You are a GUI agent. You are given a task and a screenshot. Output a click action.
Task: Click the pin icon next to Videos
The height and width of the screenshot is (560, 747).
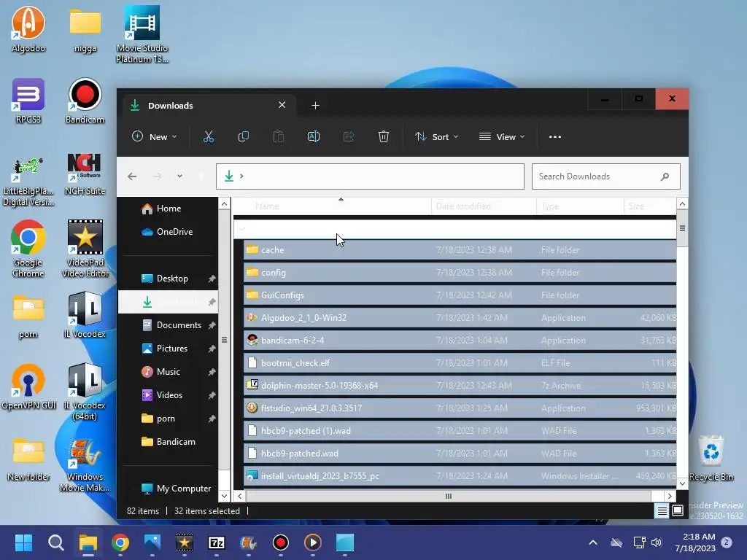point(212,395)
